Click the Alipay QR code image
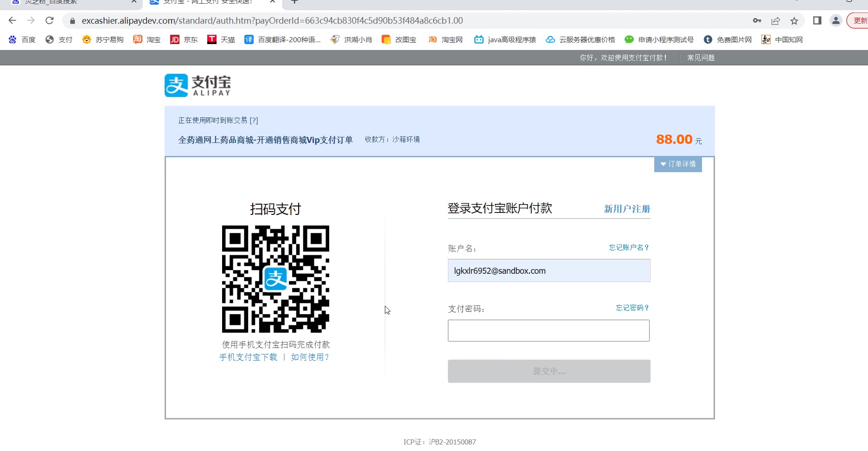Viewport: 868px width, 451px height. pyautogui.click(x=275, y=279)
